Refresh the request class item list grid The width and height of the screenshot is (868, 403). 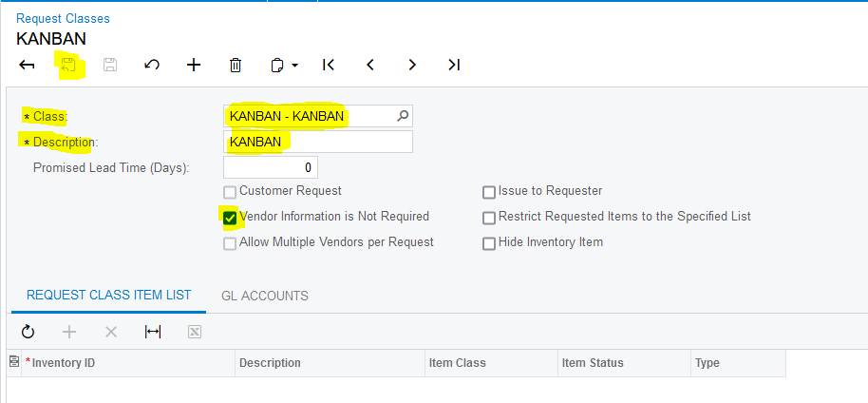click(x=28, y=332)
